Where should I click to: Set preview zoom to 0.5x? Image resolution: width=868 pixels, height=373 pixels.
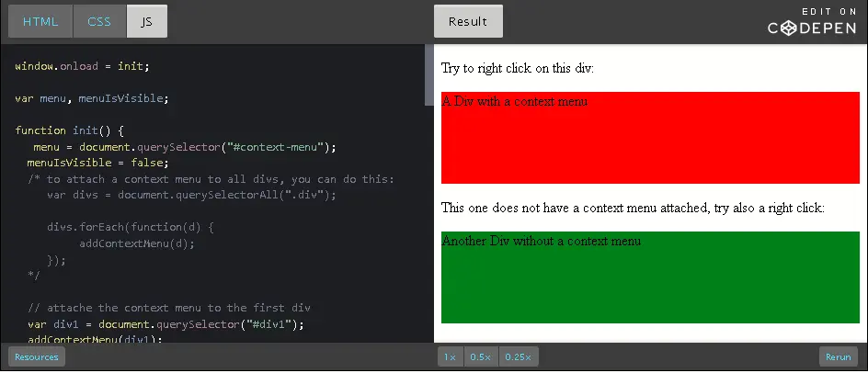coord(481,357)
